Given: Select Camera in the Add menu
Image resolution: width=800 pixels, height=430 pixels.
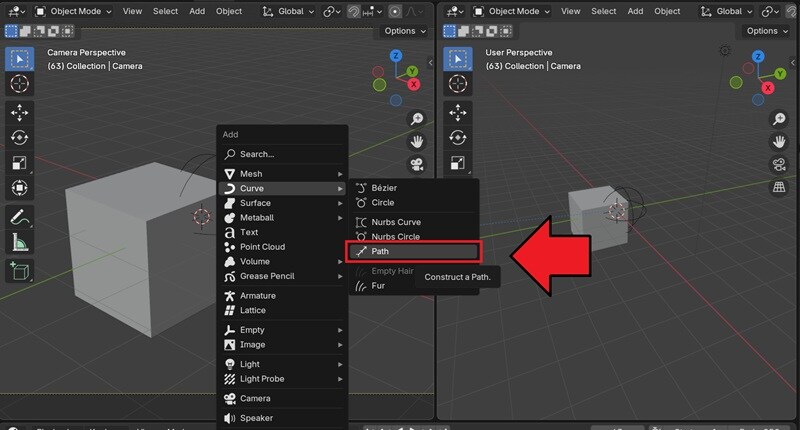Looking at the screenshot, I should click(x=283, y=398).
